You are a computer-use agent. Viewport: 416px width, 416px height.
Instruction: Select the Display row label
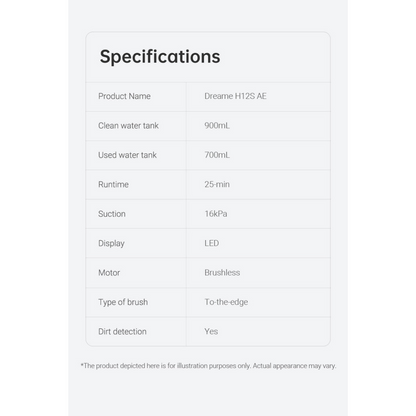pos(111,243)
